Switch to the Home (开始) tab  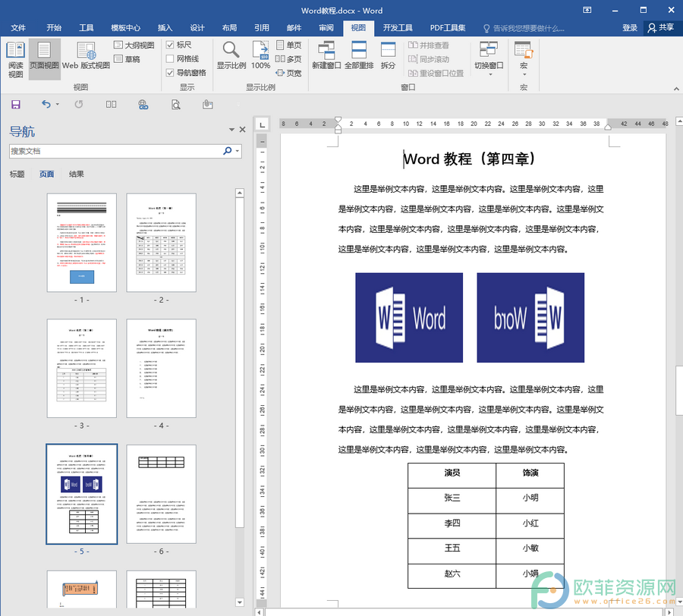pyautogui.click(x=54, y=28)
